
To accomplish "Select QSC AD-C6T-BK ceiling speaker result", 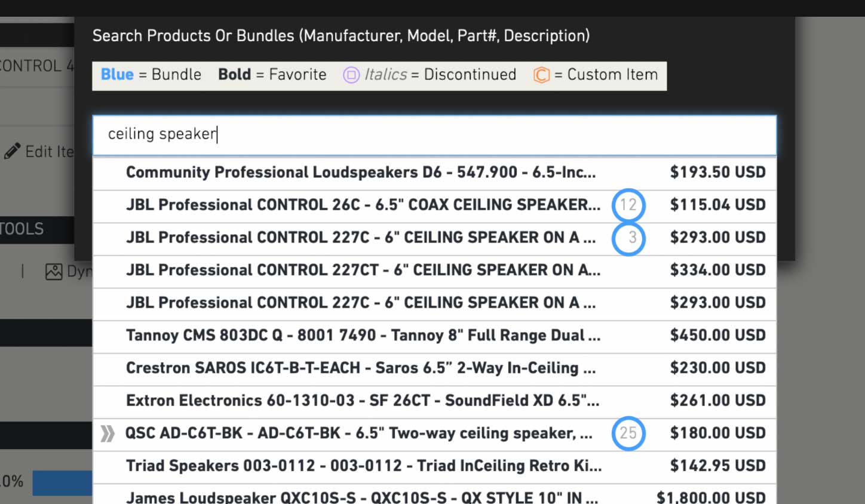I will pos(434,434).
